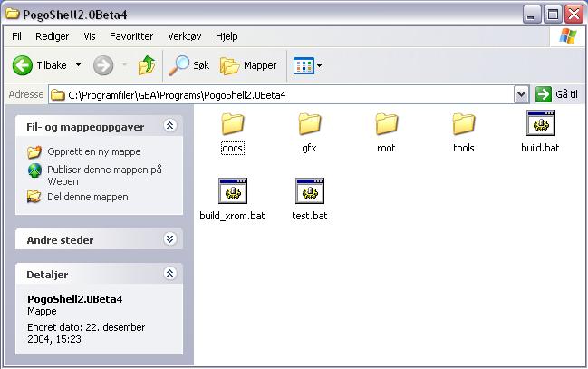This screenshot has height=369, width=588.
Task: Click the Endret dato details text
Action: (86, 333)
